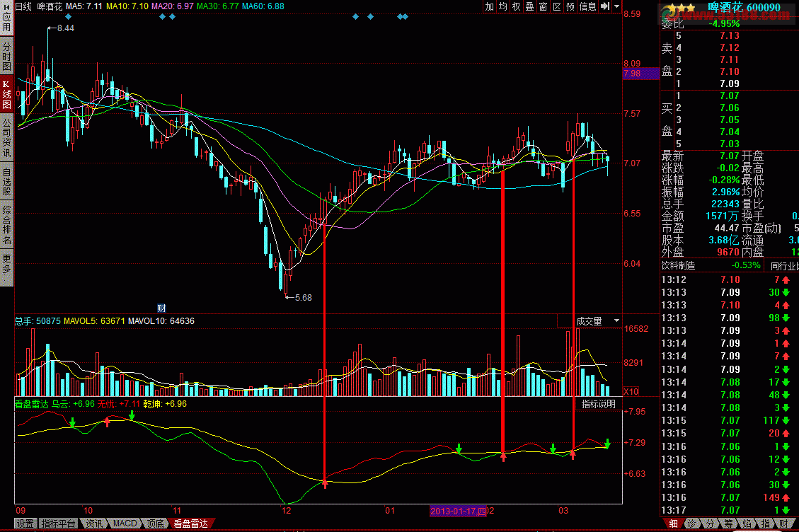Click the 区 range statistics icon

[556, 6]
